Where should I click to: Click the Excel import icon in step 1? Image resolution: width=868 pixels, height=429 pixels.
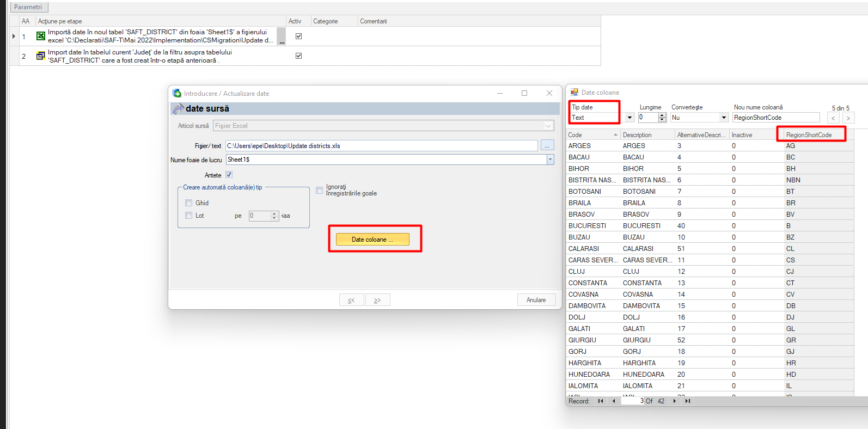pos(41,36)
